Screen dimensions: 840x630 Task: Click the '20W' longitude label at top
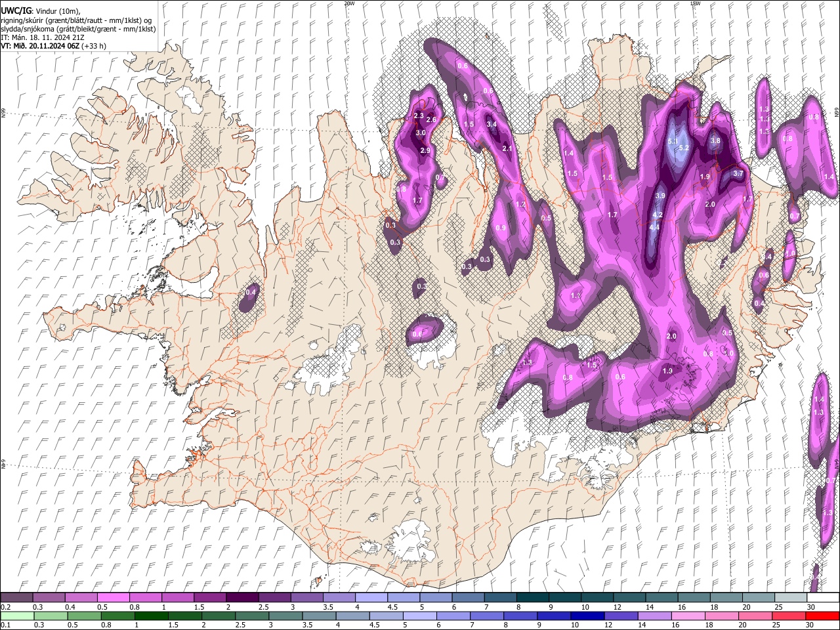click(348, 3)
